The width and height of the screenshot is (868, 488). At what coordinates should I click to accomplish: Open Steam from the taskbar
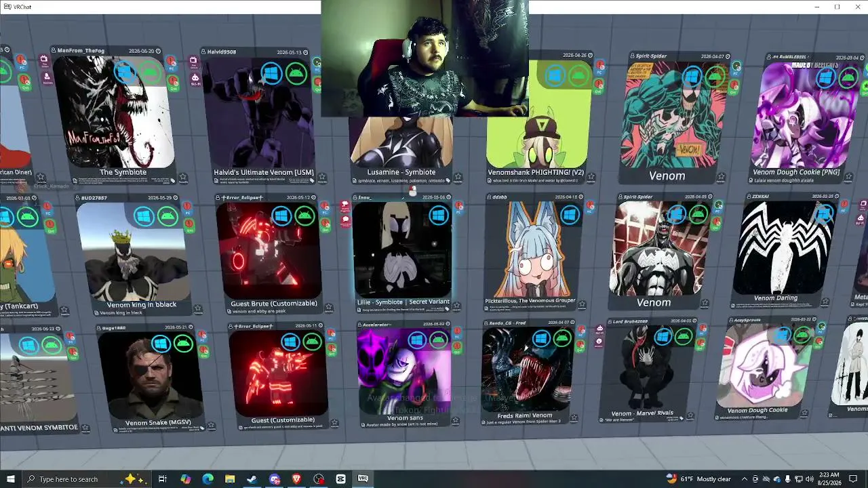tap(252, 479)
